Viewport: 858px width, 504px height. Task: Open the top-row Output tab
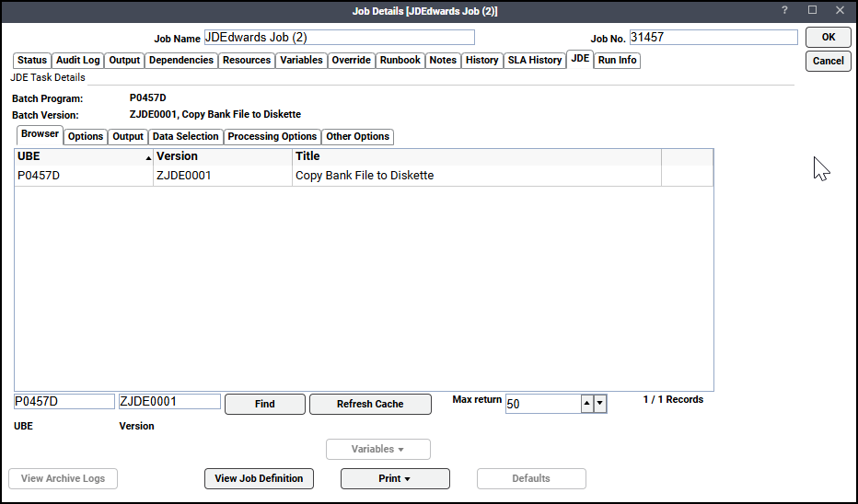click(124, 60)
